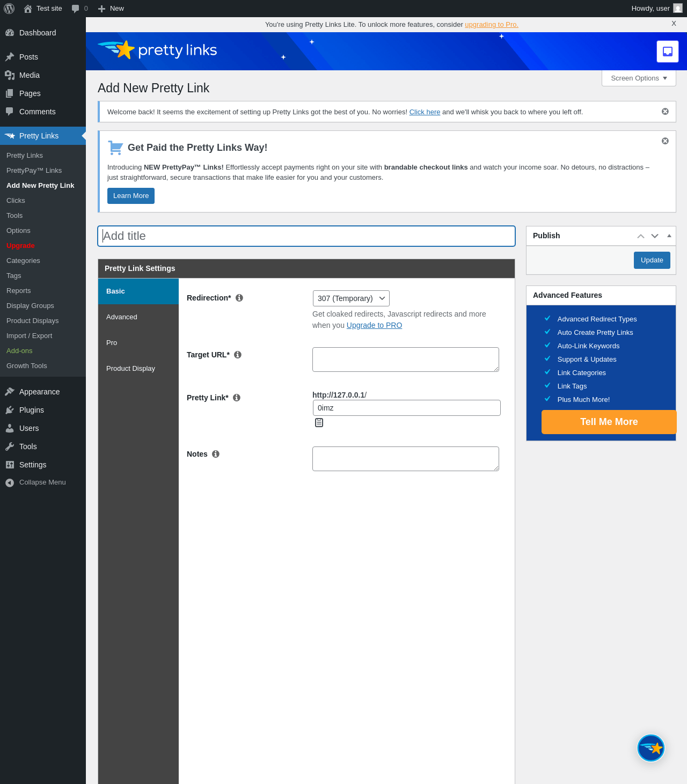Open WordPress Settings in the sidebar
Image resolution: width=687 pixels, height=784 pixels.
pyautogui.click(x=43, y=465)
